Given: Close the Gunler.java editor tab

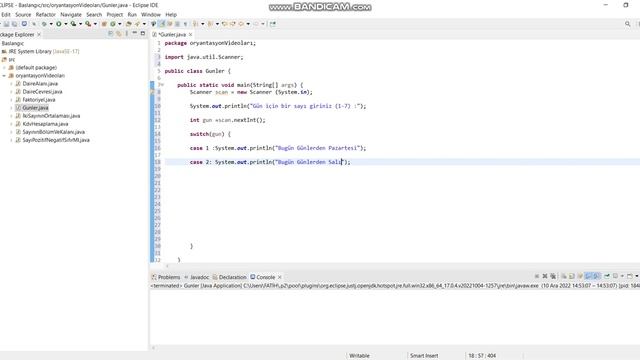Looking at the screenshot, I should pos(190,35).
